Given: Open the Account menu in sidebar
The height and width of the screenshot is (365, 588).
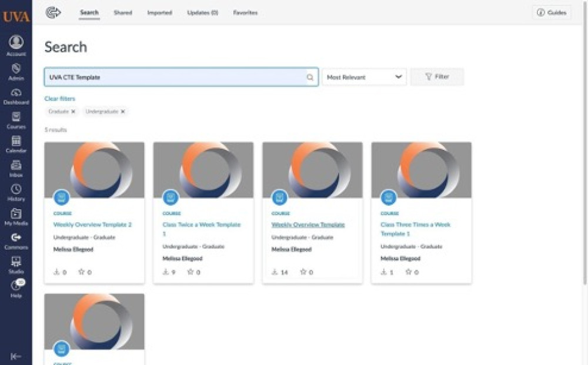Looking at the screenshot, I should 16,46.
